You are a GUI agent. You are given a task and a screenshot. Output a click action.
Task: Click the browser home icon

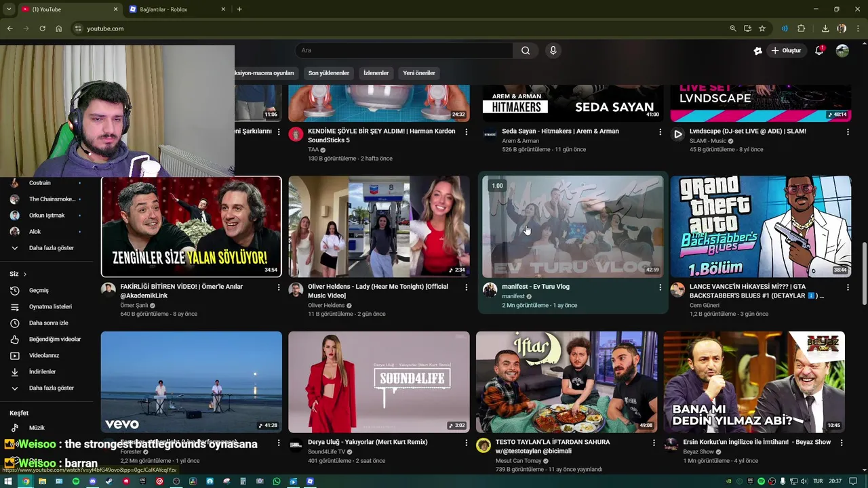point(59,28)
